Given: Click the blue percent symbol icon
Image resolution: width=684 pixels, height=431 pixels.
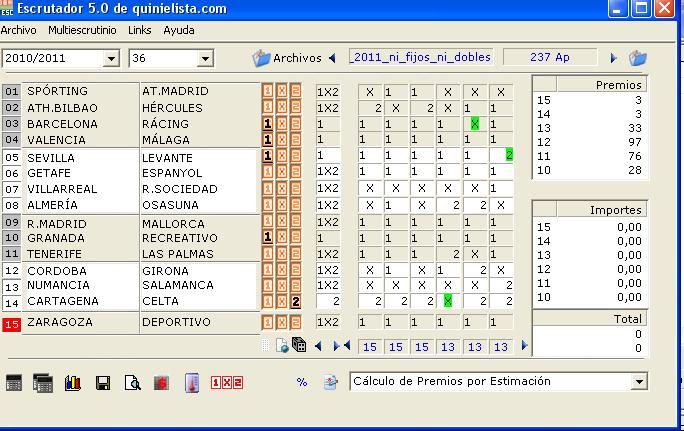Looking at the screenshot, I should (302, 382).
